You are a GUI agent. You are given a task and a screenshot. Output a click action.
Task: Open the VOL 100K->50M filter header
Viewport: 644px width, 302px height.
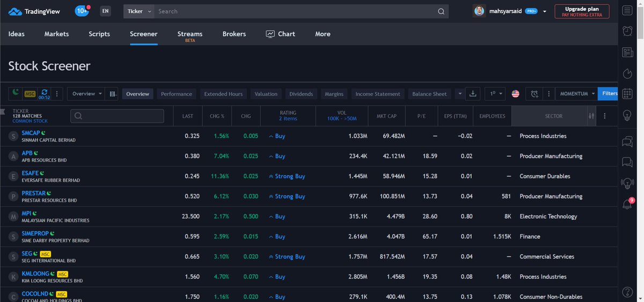[342, 116]
